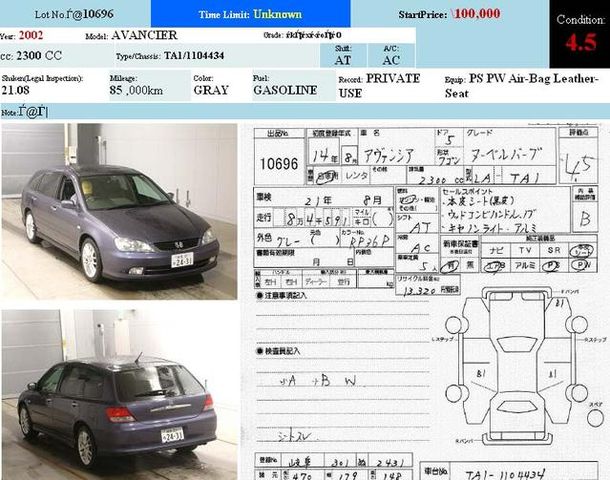Click the car damage diagram on sheet
The height and width of the screenshot is (480, 610).
click(517, 366)
